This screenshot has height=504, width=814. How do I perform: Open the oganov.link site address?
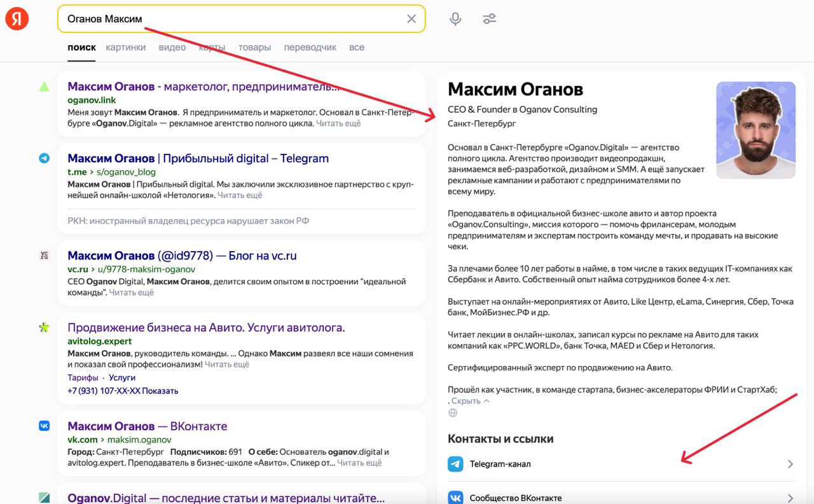(x=92, y=100)
